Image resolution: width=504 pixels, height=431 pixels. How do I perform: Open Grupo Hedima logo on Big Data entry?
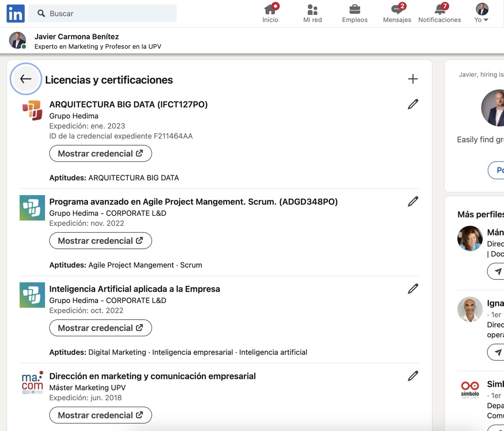(x=32, y=111)
